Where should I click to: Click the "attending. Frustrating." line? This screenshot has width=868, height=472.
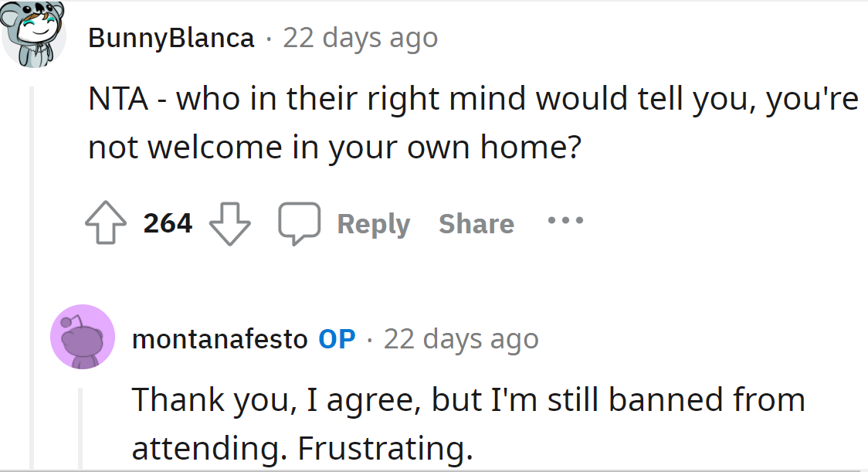click(x=302, y=448)
